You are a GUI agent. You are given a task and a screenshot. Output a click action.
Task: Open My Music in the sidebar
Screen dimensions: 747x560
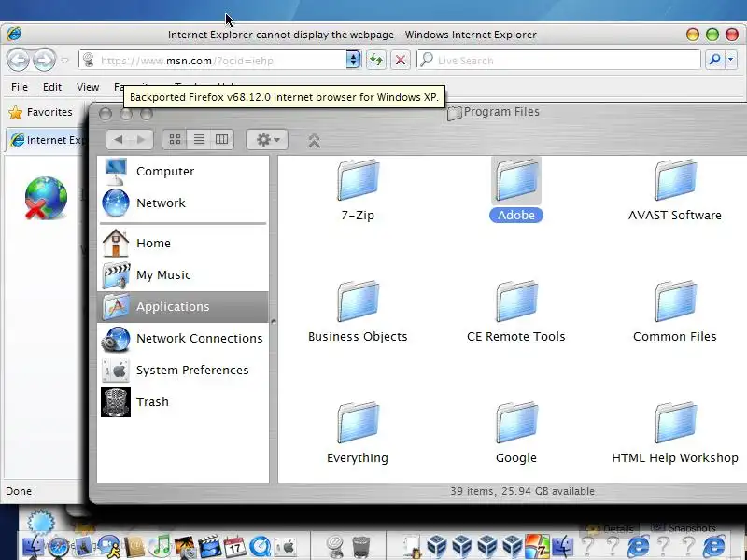point(183,274)
